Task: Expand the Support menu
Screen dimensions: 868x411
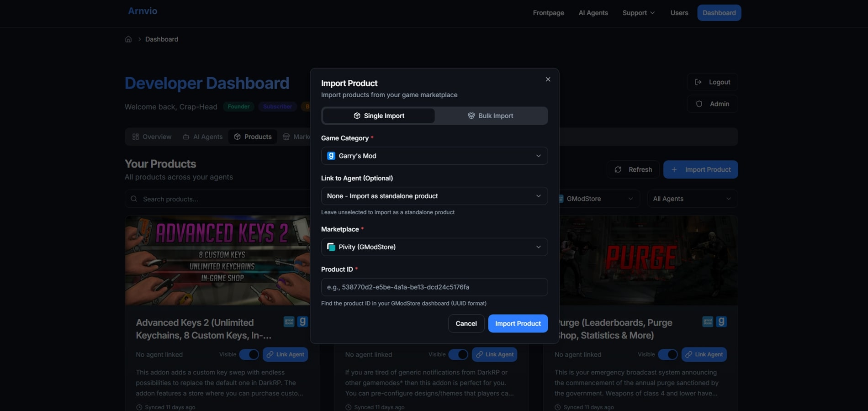Action: (x=639, y=13)
